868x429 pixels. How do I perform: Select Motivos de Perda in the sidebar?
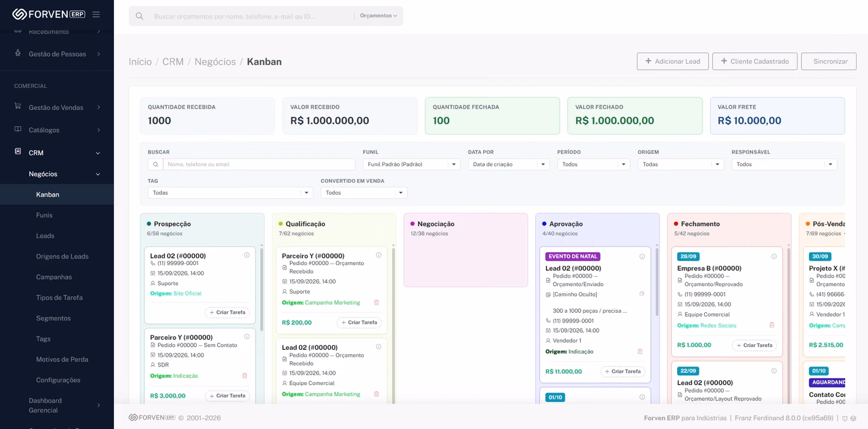[x=62, y=359]
